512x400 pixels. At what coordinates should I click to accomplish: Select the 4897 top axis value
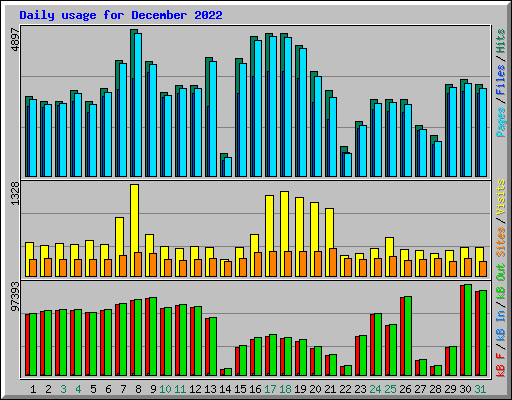tap(16, 40)
